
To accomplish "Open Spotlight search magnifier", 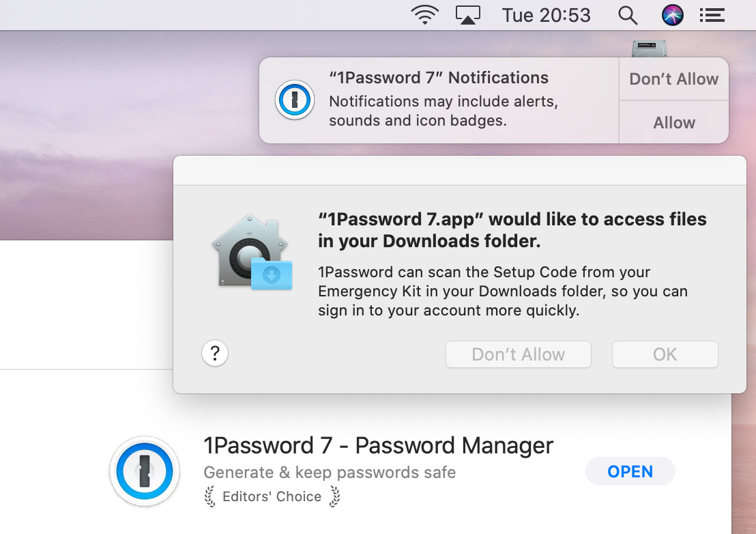I will coord(627,15).
